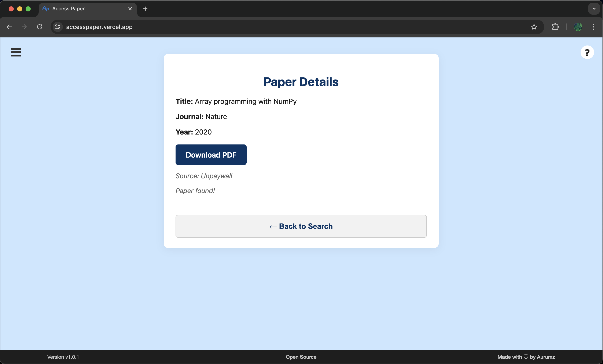The image size is (603, 364).
Task: Click the Version v1.0.1 footer text
Action: (63, 357)
